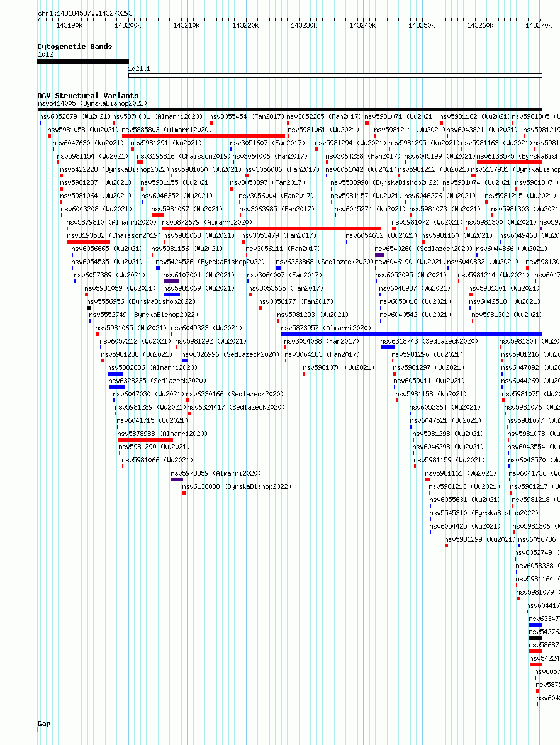
Task: Click the 143230k ruler tick label
Action: pyautogui.click(x=304, y=25)
